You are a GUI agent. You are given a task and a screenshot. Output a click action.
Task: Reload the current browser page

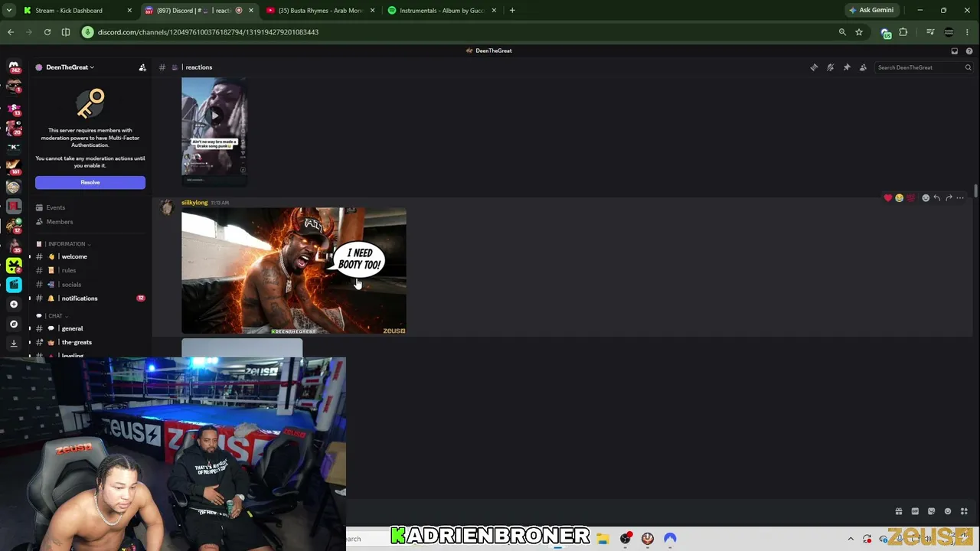47,32
